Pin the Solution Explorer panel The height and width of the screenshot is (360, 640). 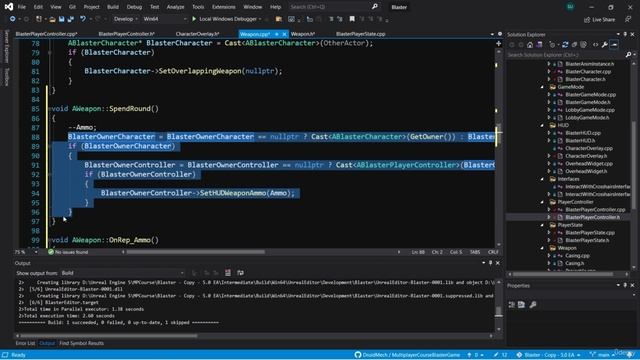(625, 34)
